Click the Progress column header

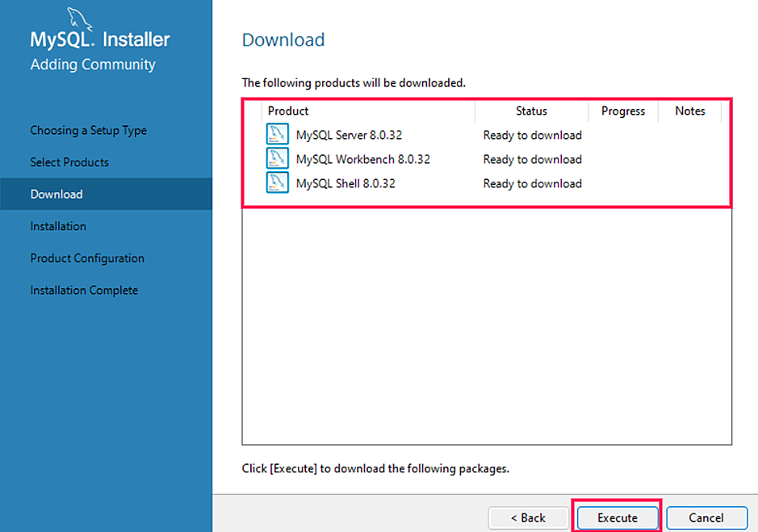(623, 111)
